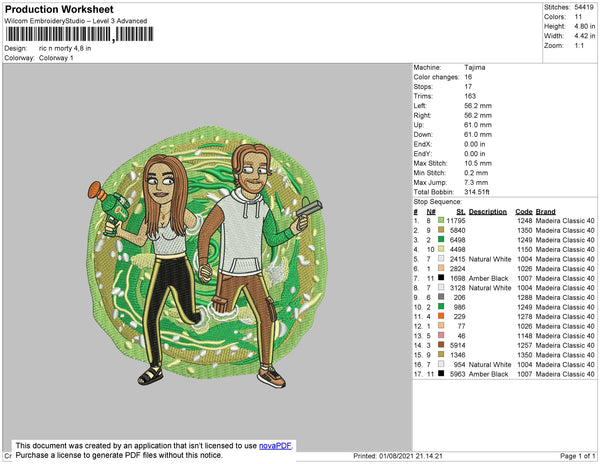The image size is (600, 464).
Task: Select the stitch count '5840'
Action: tap(458, 230)
